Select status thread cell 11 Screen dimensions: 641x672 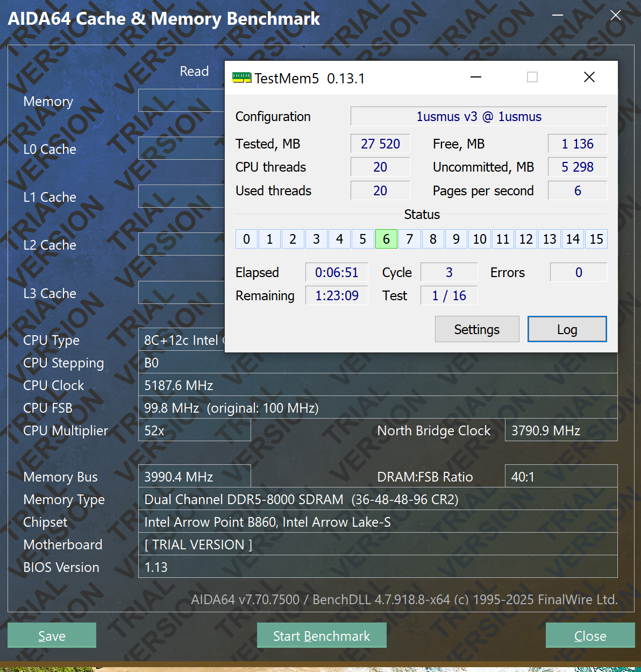point(503,239)
